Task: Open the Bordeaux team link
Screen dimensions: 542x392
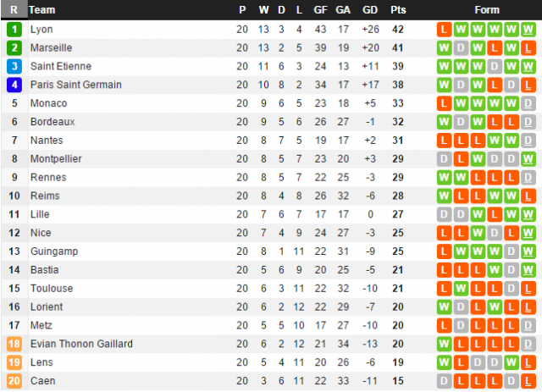Action: [x=53, y=122]
